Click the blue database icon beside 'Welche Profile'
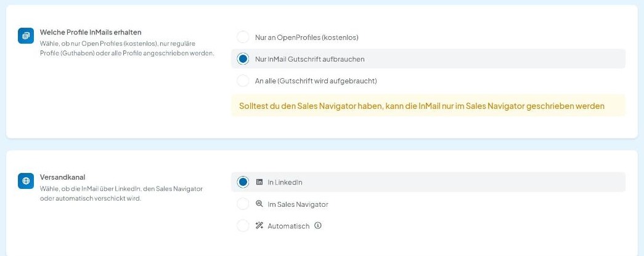644x256 pixels. (26, 36)
